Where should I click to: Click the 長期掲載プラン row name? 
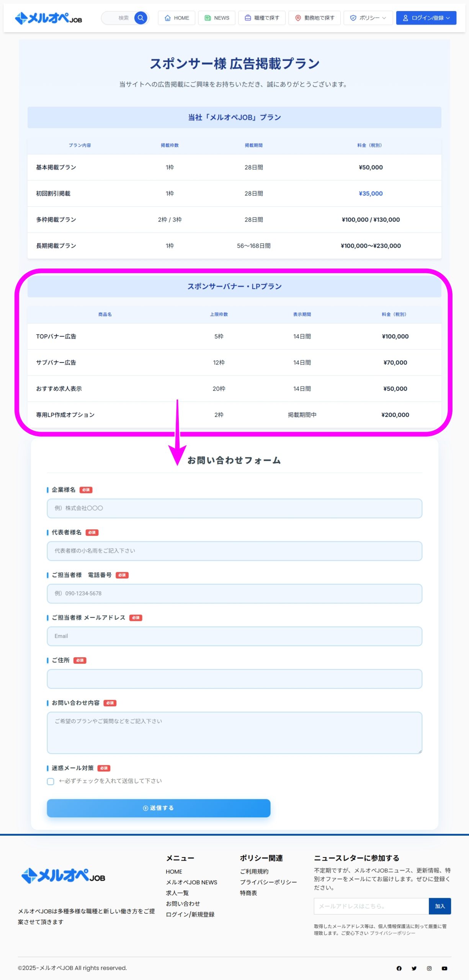(x=56, y=246)
